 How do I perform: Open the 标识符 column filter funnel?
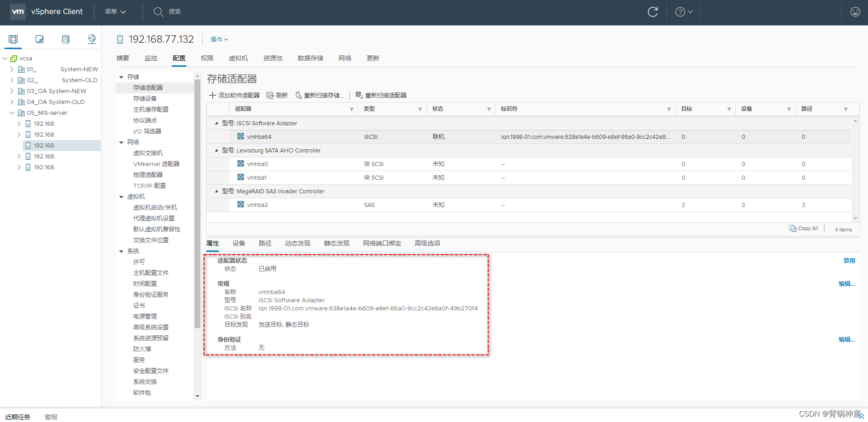tap(669, 109)
